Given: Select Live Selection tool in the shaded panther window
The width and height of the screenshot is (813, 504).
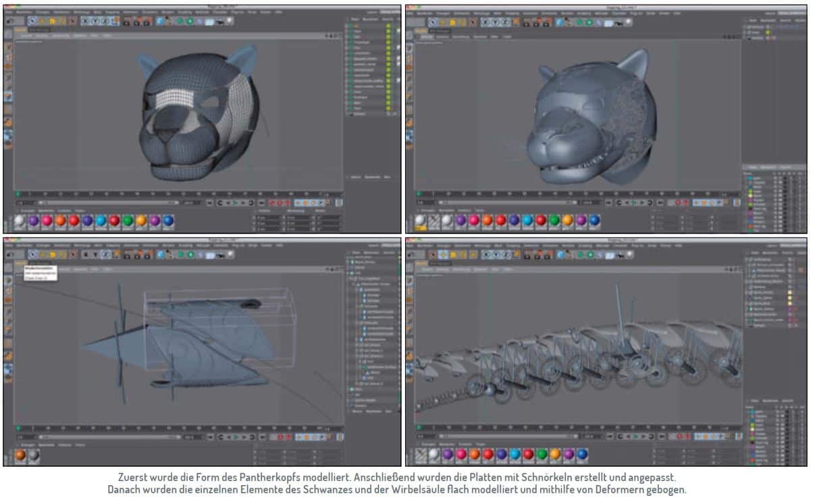Looking at the screenshot, I should pyautogui.click(x=434, y=22).
